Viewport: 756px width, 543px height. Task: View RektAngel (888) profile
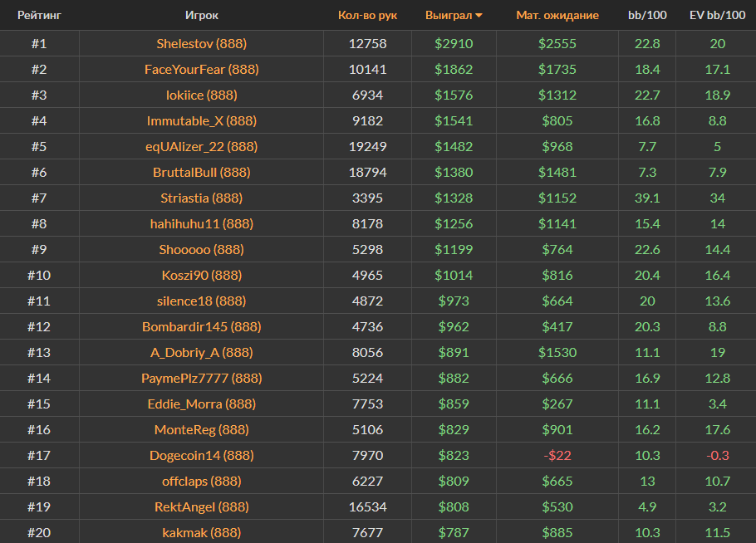(202, 506)
